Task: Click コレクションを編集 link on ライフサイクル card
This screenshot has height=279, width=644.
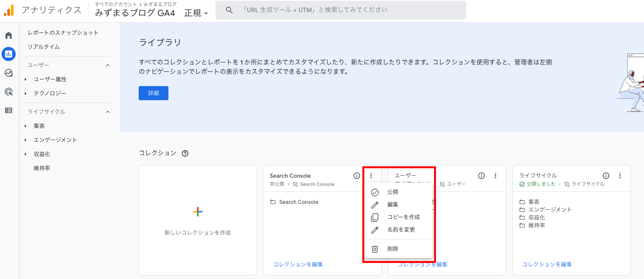Action: click(x=547, y=265)
